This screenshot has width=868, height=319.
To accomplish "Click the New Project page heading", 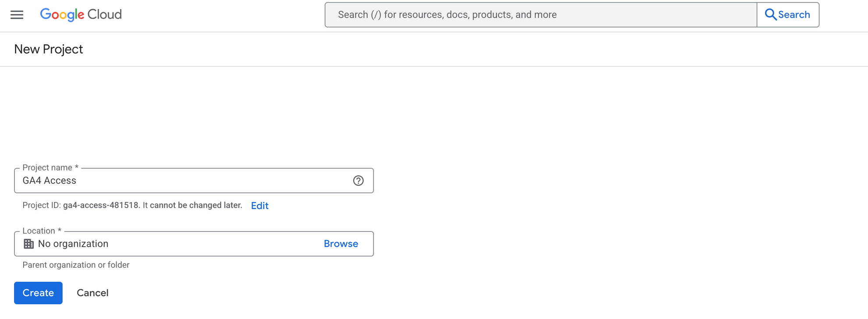I will [x=48, y=49].
